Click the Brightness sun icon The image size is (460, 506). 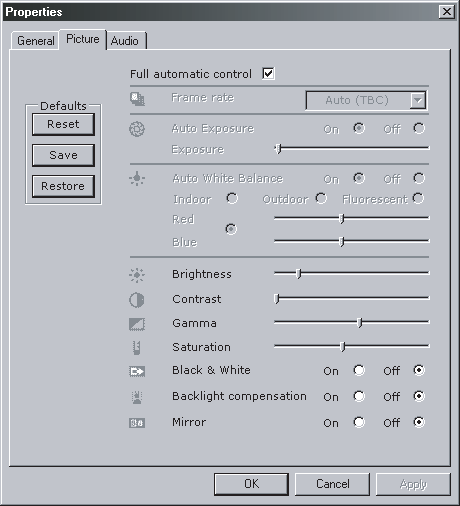click(x=137, y=275)
